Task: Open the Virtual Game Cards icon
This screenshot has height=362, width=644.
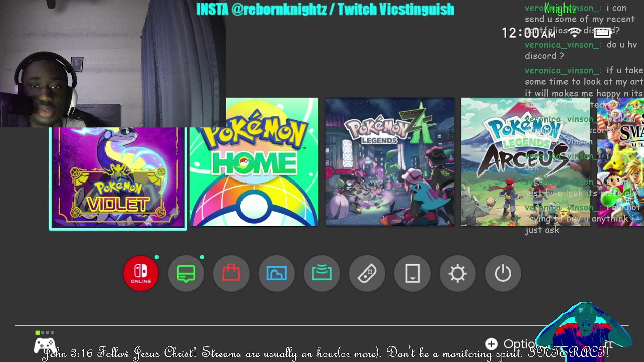Action: click(x=413, y=273)
